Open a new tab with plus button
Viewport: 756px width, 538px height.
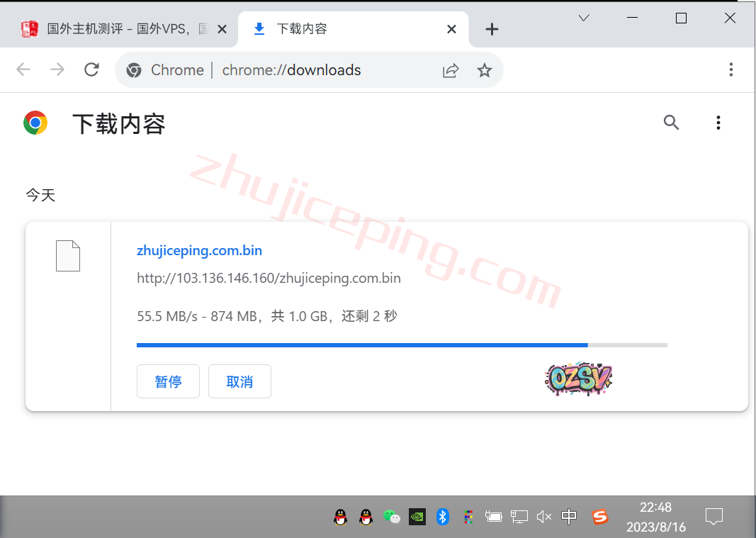coord(492,29)
